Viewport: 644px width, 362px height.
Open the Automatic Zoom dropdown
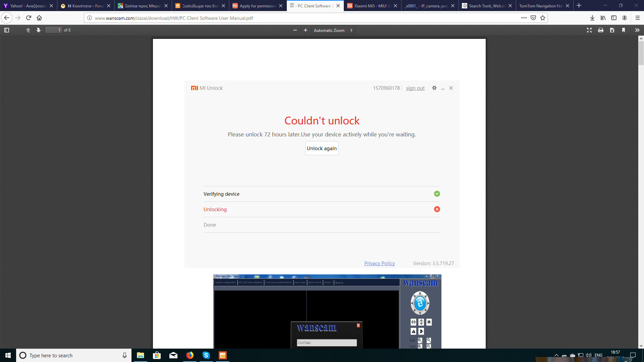click(333, 30)
